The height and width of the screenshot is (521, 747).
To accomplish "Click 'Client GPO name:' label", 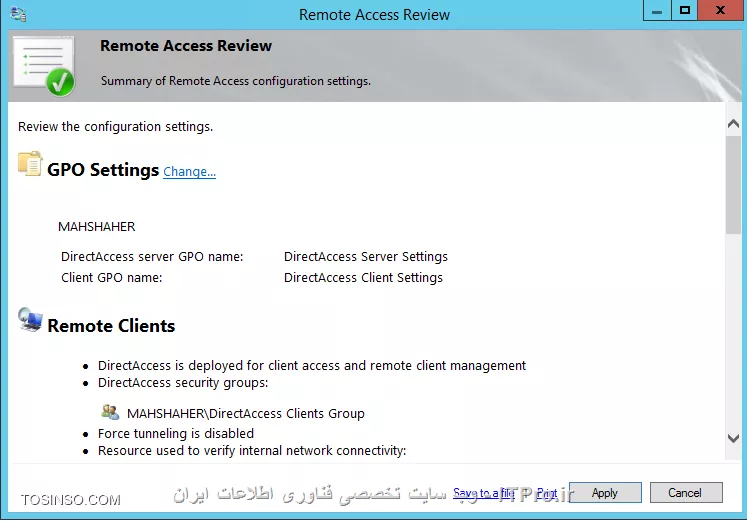I will click(x=111, y=278).
